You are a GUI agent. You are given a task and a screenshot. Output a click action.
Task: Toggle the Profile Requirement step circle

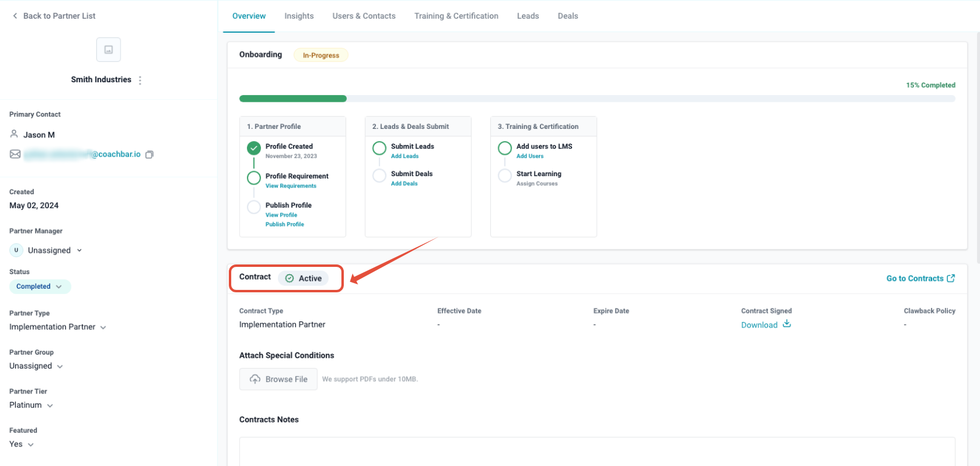pyautogui.click(x=254, y=177)
